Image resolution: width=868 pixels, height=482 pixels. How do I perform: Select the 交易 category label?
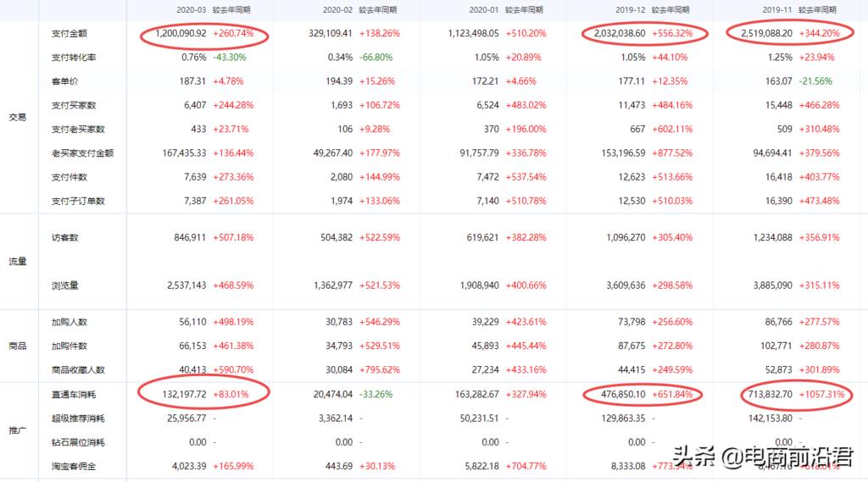point(17,117)
